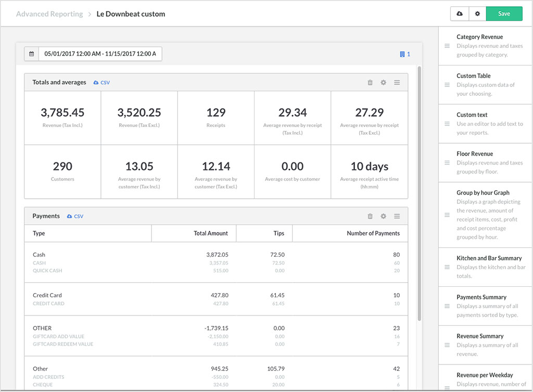Viewport: 533px width, 392px height.
Task: Delete the Payments widget with trash icon
Action: tap(370, 216)
